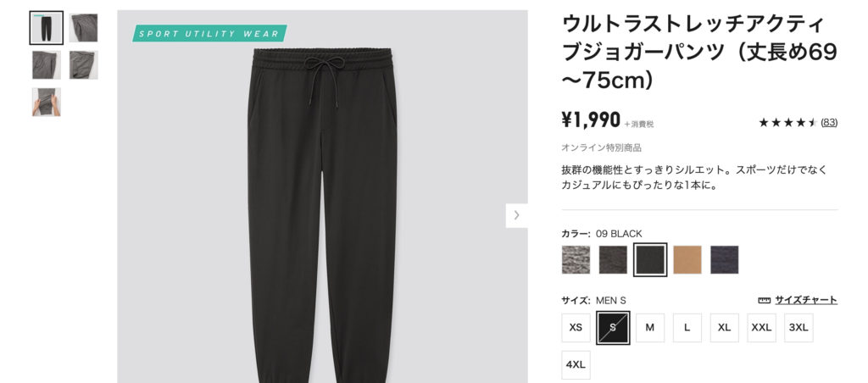This screenshot has width=868, height=383.
Task: Select the first black jogger pants thumbnail
Action: (x=47, y=28)
